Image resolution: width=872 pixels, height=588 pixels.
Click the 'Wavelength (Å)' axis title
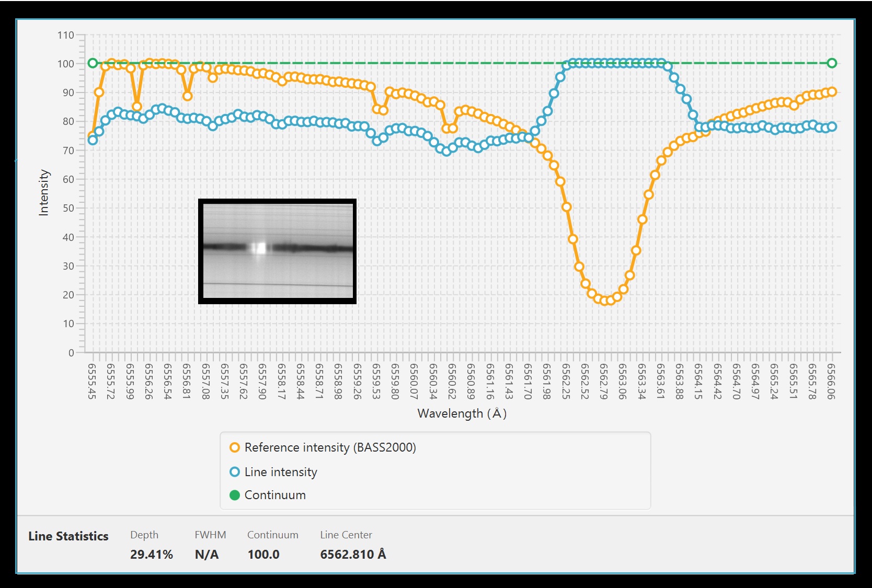click(x=462, y=413)
